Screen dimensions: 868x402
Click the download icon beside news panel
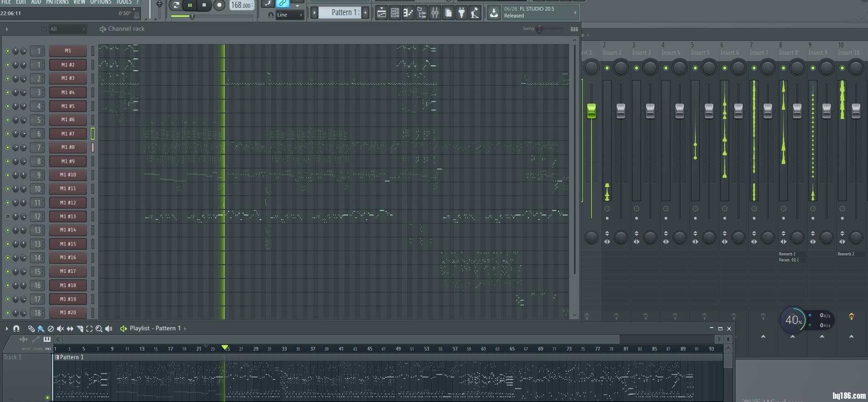494,13
